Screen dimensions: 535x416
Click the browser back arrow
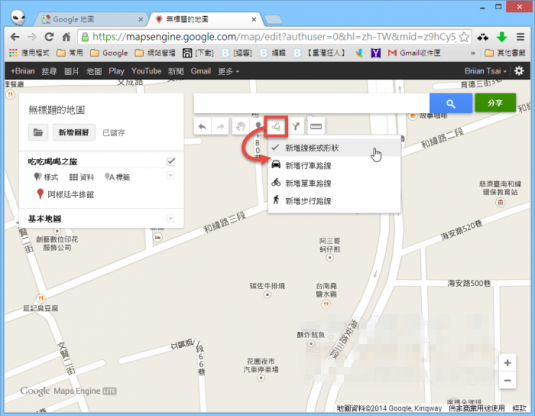(x=15, y=37)
